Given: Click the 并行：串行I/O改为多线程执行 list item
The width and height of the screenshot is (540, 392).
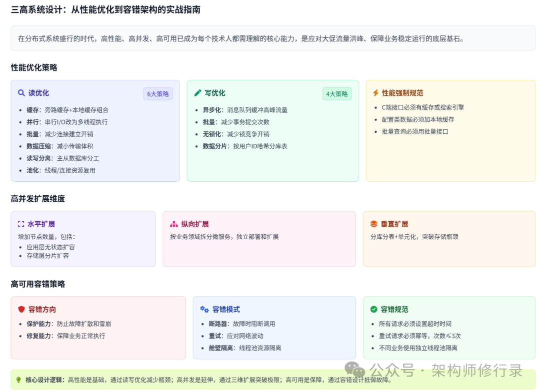Looking at the screenshot, I should point(67,122).
